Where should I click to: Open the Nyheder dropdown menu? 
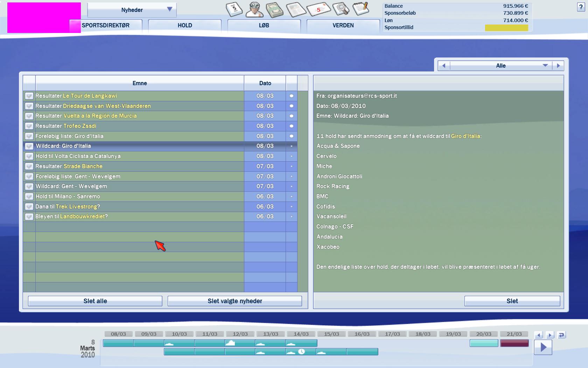[132, 10]
